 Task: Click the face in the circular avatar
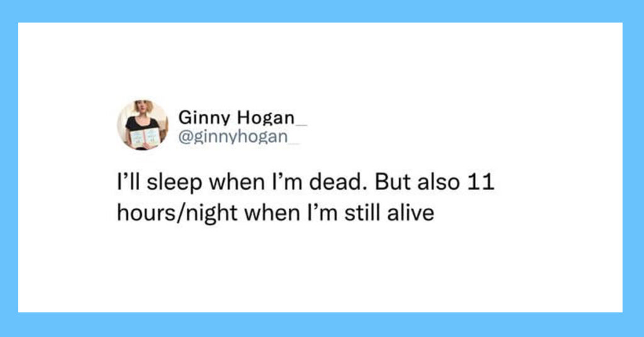click(143, 108)
